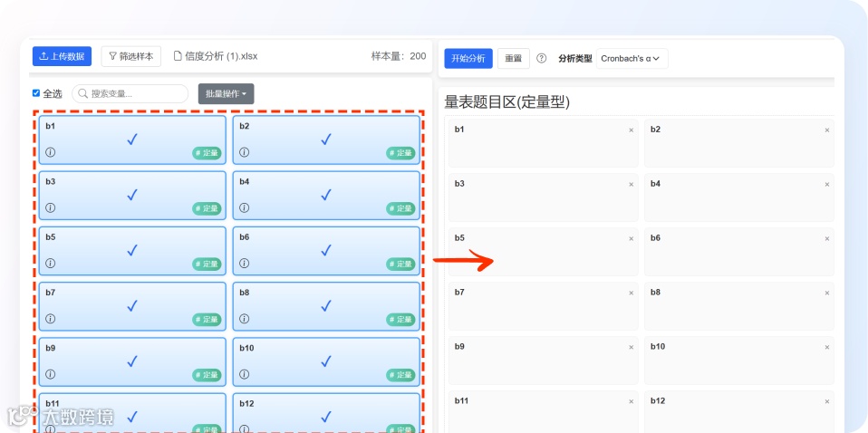The image size is (868, 433).
Task: Show info for variable b6
Action: coord(244,263)
